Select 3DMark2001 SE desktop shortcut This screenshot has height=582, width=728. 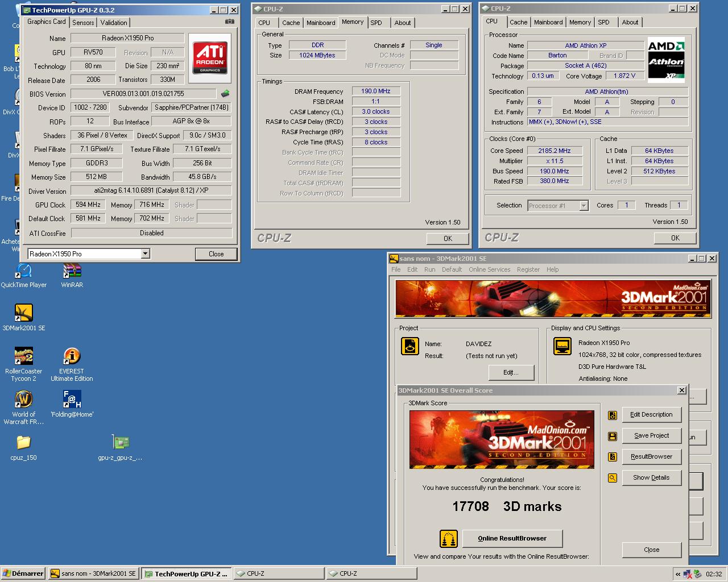point(24,317)
